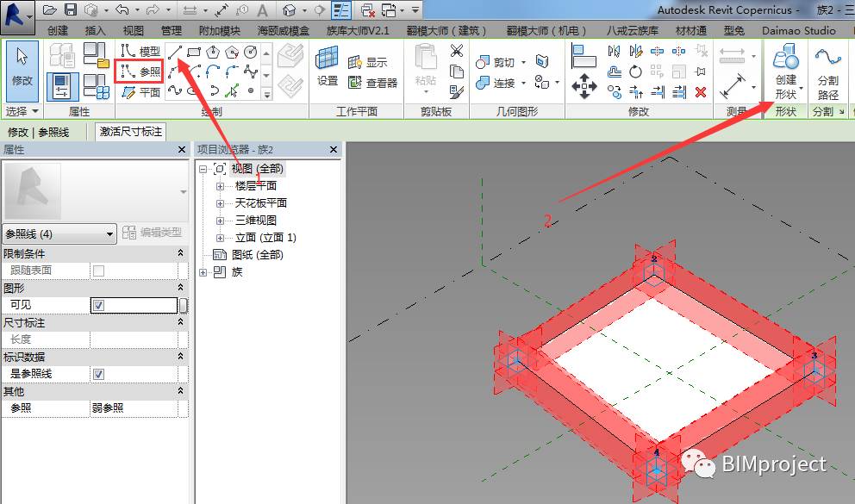855x504 pixels.
Task: Expand the 3D Views (三维视图) node
Action: pos(221,221)
